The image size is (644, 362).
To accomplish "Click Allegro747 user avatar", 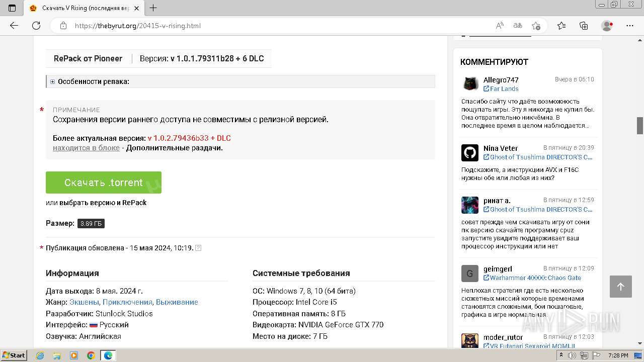I will [x=470, y=84].
